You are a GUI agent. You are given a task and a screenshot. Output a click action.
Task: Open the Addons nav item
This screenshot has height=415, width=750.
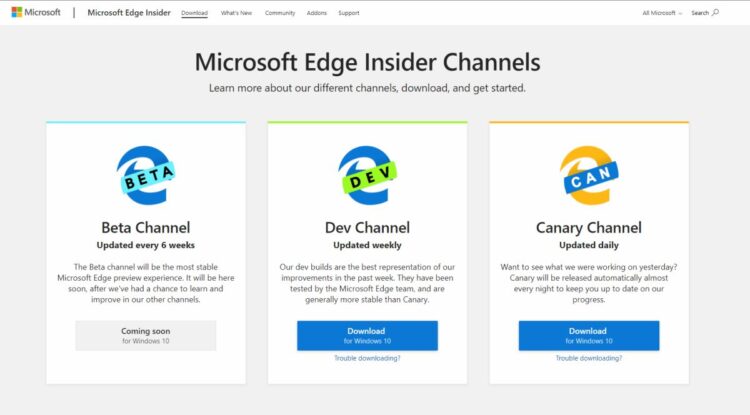tap(317, 13)
